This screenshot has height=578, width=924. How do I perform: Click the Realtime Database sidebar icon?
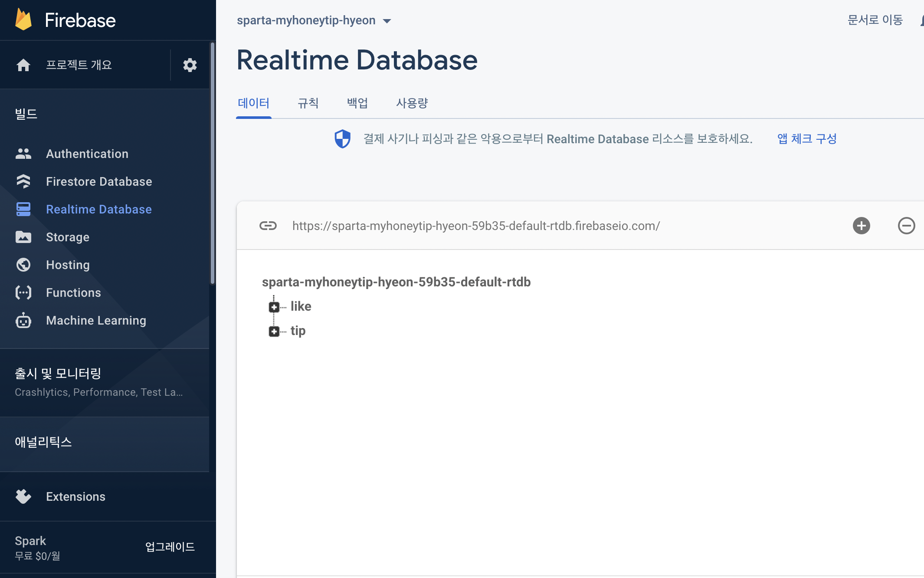click(23, 209)
